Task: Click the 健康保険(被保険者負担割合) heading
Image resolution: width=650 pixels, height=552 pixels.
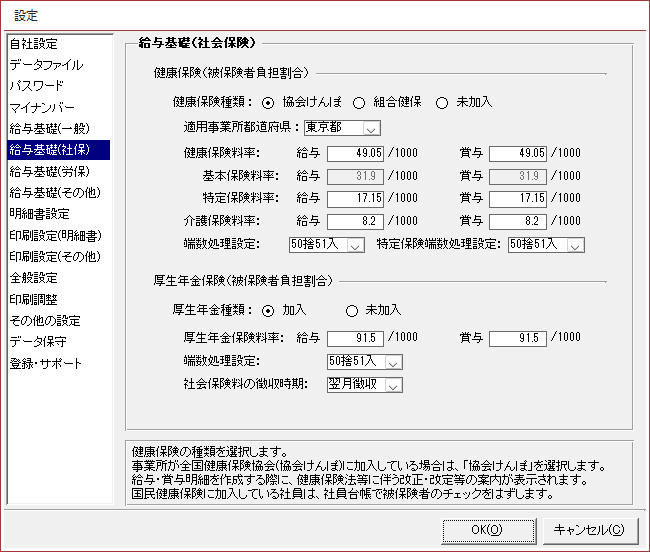Action: pyautogui.click(x=231, y=73)
